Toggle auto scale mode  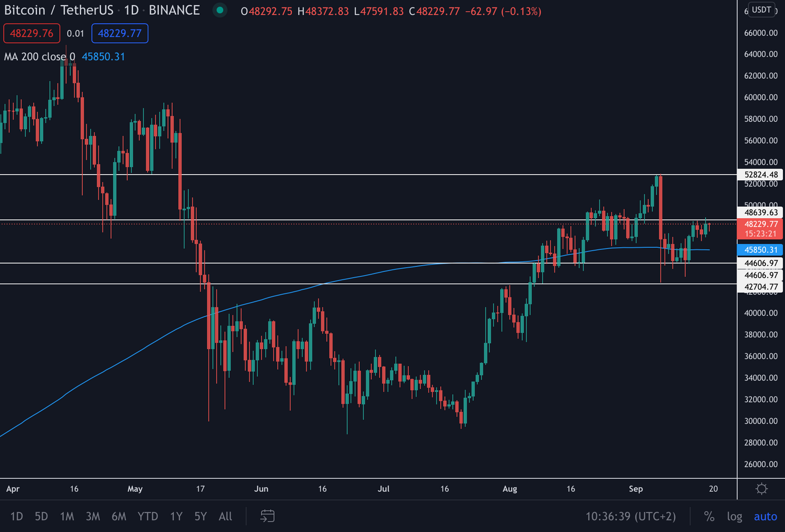tap(765, 516)
